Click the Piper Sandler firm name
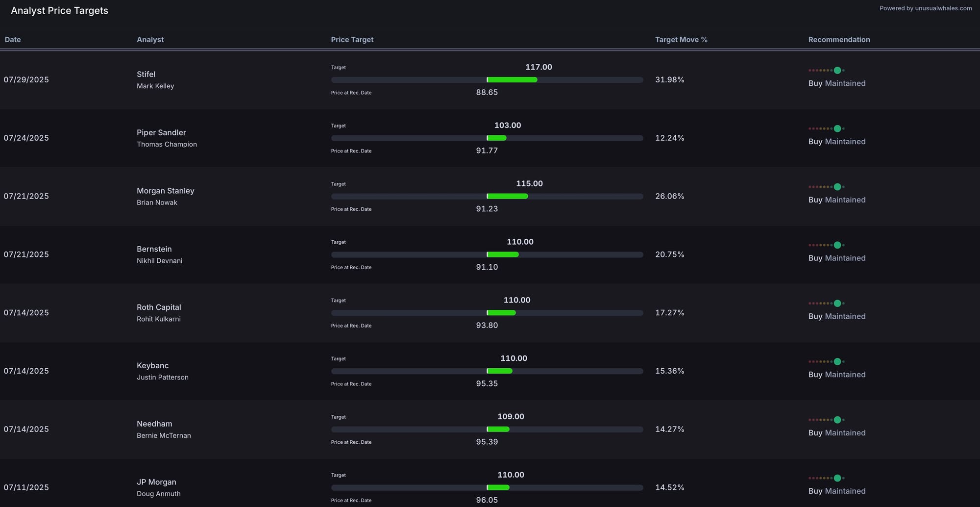 pos(161,133)
